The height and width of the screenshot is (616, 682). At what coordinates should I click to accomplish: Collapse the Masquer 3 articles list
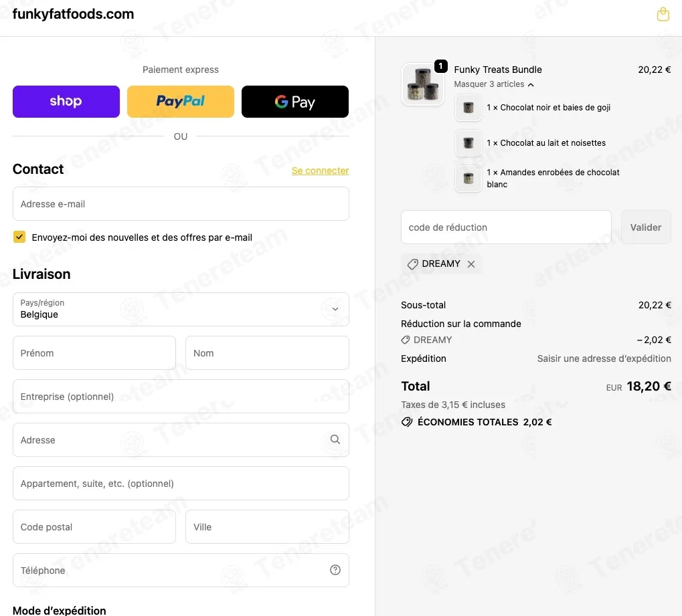494,84
